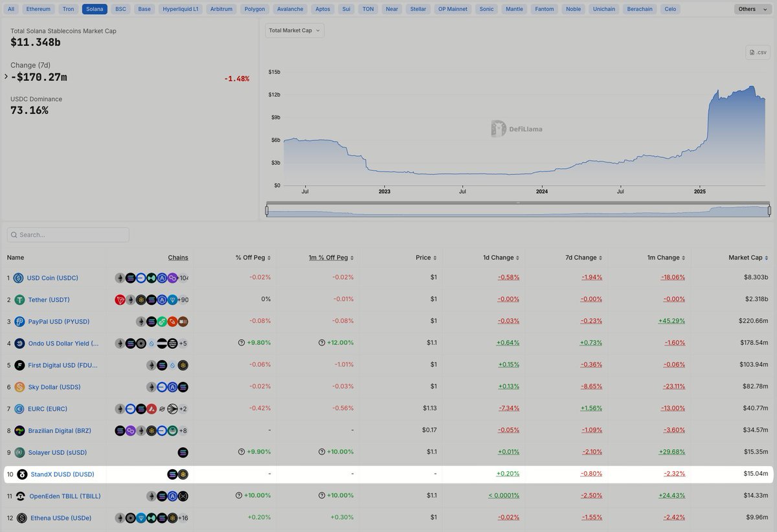The width and height of the screenshot is (777, 532).
Task: Click the help icon beside +9.90%
Action: 242,452
